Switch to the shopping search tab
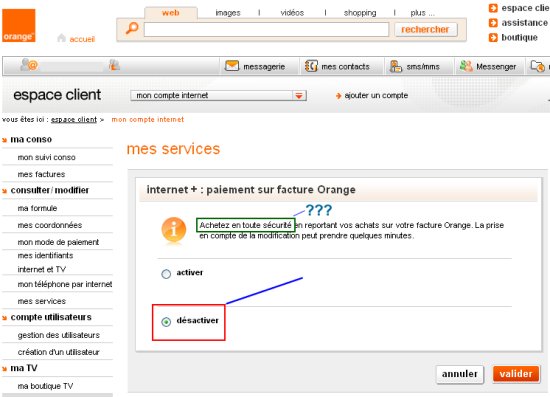This screenshot has width=550, height=397. point(360,13)
